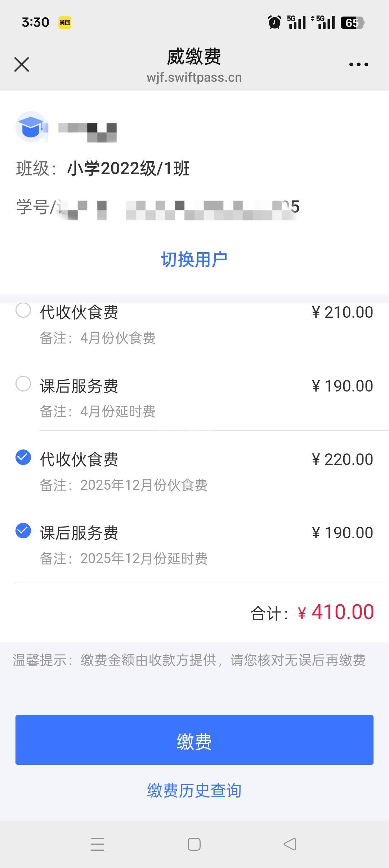Tap the Meituan notification icon in status bar

click(65, 23)
